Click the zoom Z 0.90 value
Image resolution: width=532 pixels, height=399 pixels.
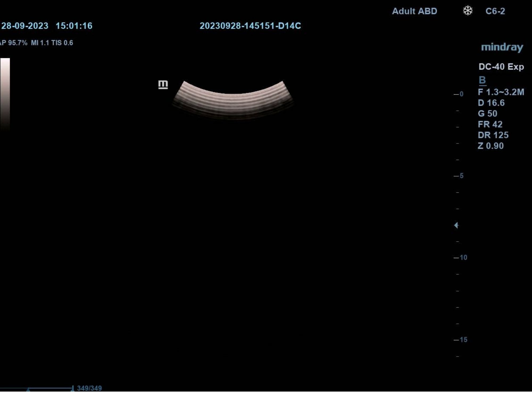[491, 146]
